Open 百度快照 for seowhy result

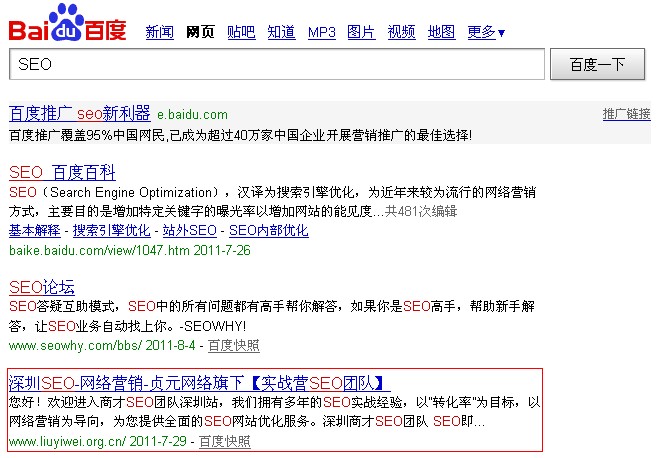pyautogui.click(x=234, y=345)
